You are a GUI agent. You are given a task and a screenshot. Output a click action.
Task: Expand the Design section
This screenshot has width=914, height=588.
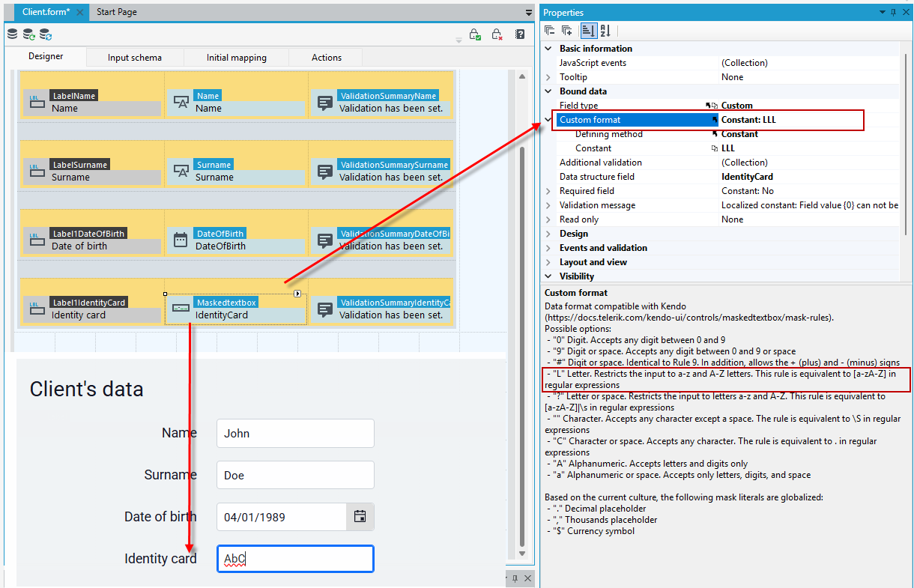pyautogui.click(x=549, y=234)
